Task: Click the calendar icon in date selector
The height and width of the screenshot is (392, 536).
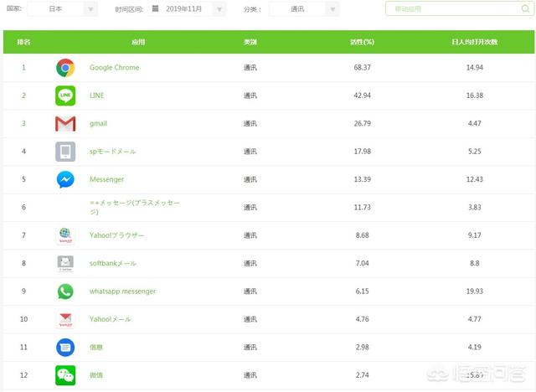Action: (x=155, y=8)
